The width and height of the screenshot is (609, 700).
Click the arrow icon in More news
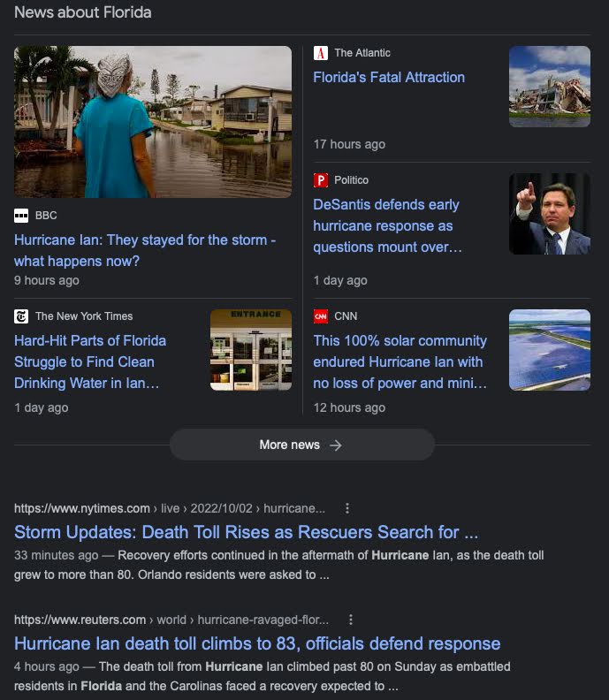click(336, 445)
